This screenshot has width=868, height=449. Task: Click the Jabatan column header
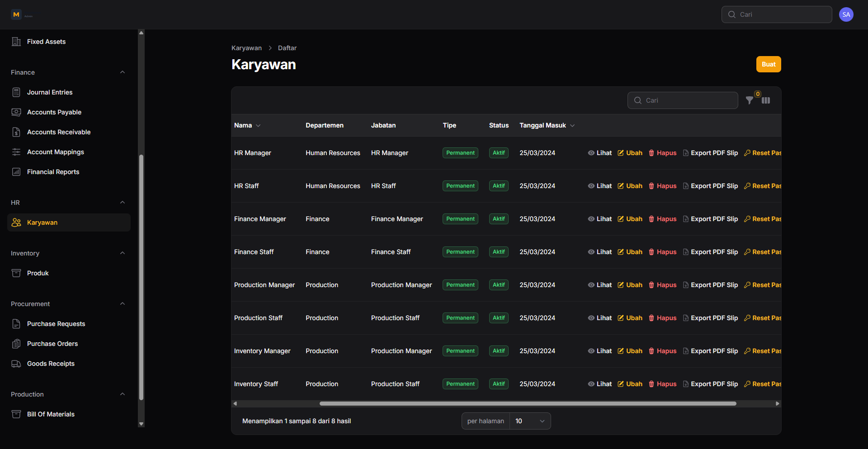coord(383,125)
